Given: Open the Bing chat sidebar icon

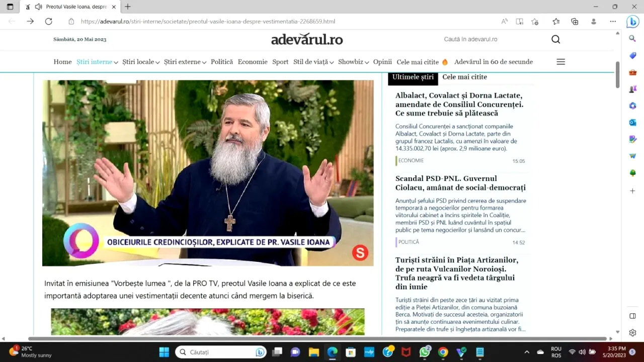Looking at the screenshot, I should click(632, 22).
